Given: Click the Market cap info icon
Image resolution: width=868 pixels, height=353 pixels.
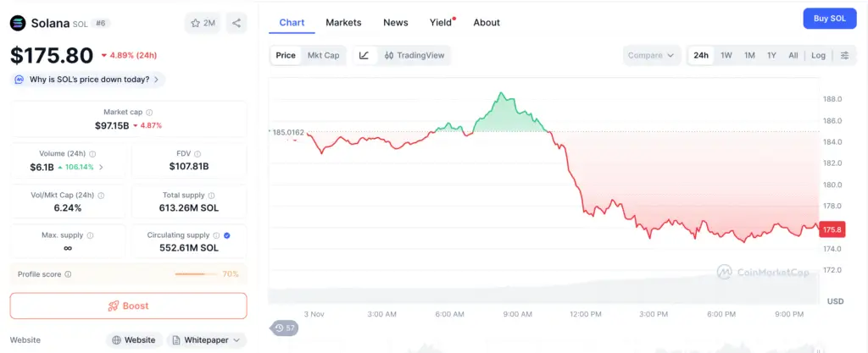Looking at the screenshot, I should [149, 112].
